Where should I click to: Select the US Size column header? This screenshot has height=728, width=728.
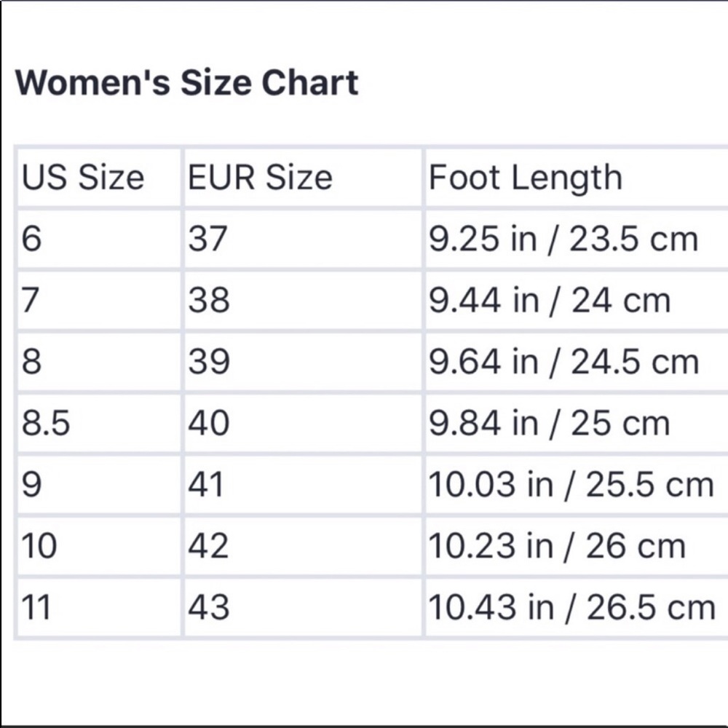[x=83, y=178]
